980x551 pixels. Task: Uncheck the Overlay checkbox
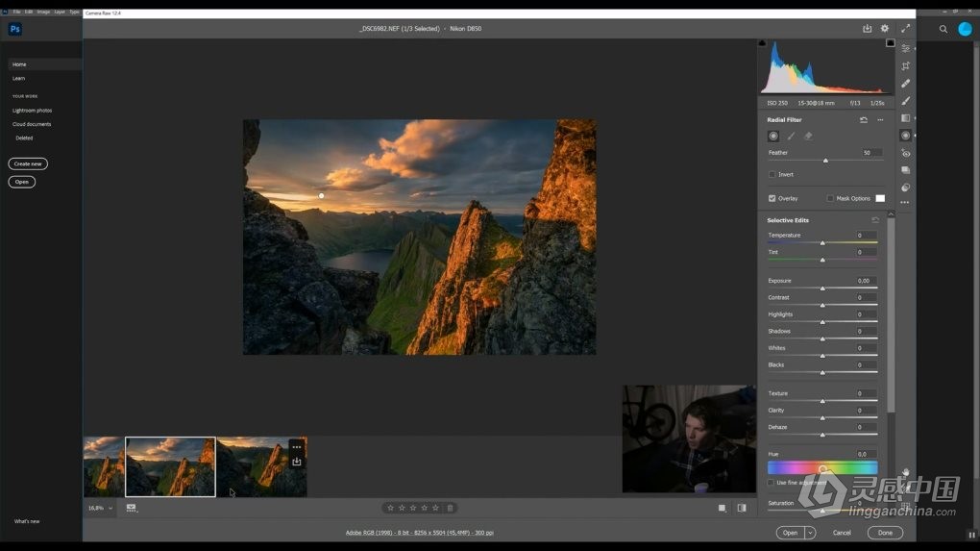click(772, 198)
